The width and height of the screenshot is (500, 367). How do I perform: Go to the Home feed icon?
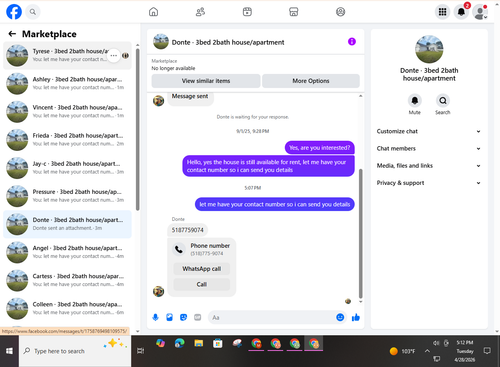(153, 12)
